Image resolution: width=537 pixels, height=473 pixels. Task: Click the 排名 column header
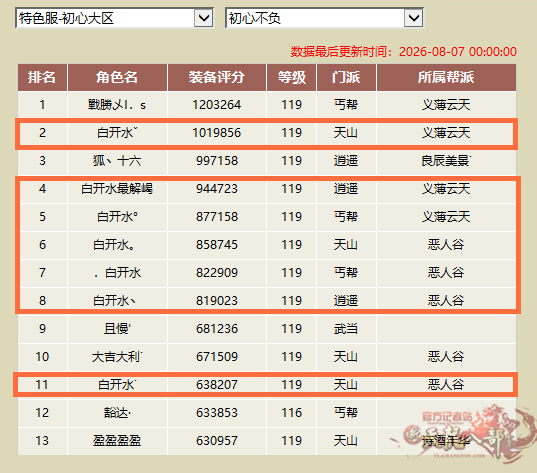[42, 77]
